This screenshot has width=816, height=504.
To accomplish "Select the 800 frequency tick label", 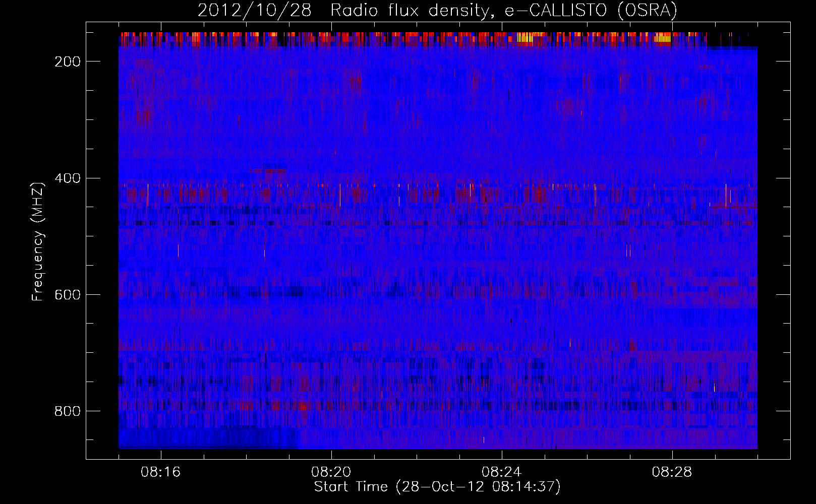I will [x=68, y=411].
